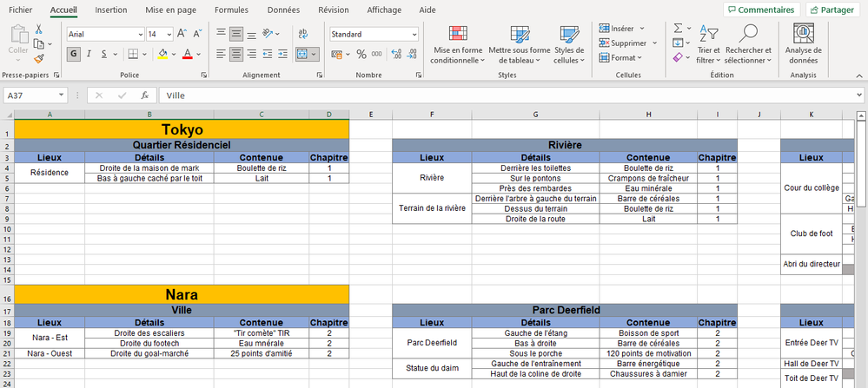The height and width of the screenshot is (388, 868).
Task: Click the wrap text icon
Action: (303, 34)
